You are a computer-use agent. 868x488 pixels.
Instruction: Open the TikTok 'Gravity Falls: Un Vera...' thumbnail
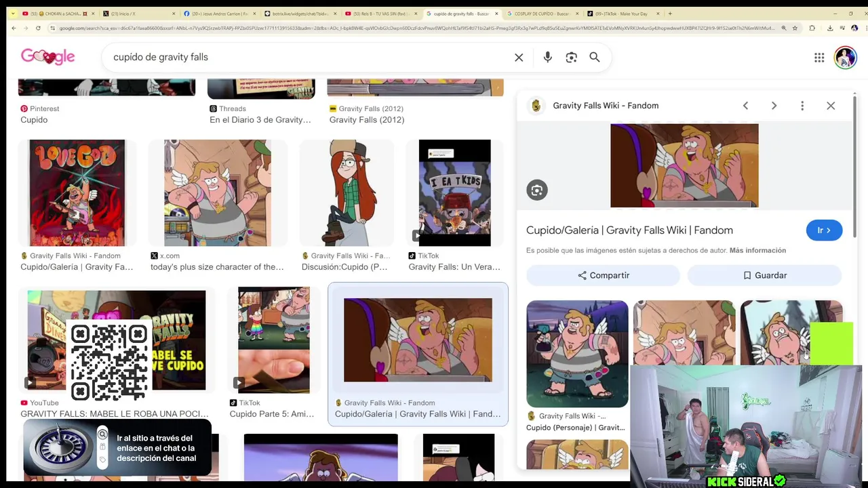[454, 193]
